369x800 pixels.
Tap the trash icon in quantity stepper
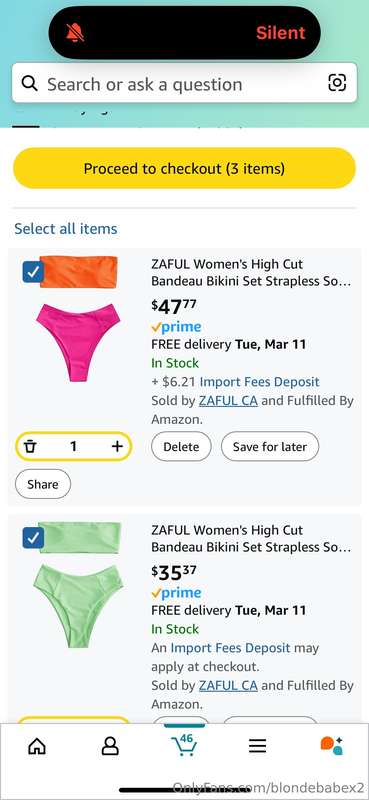coord(31,447)
